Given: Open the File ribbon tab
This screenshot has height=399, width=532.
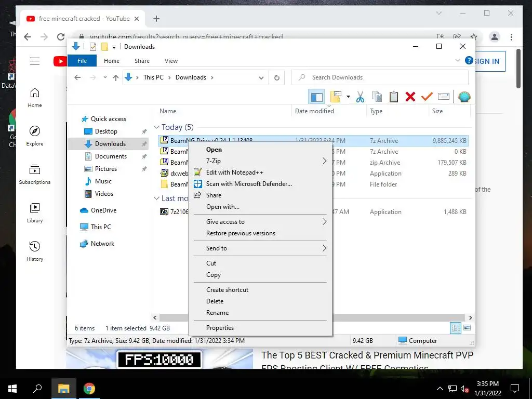Looking at the screenshot, I should (x=82, y=61).
